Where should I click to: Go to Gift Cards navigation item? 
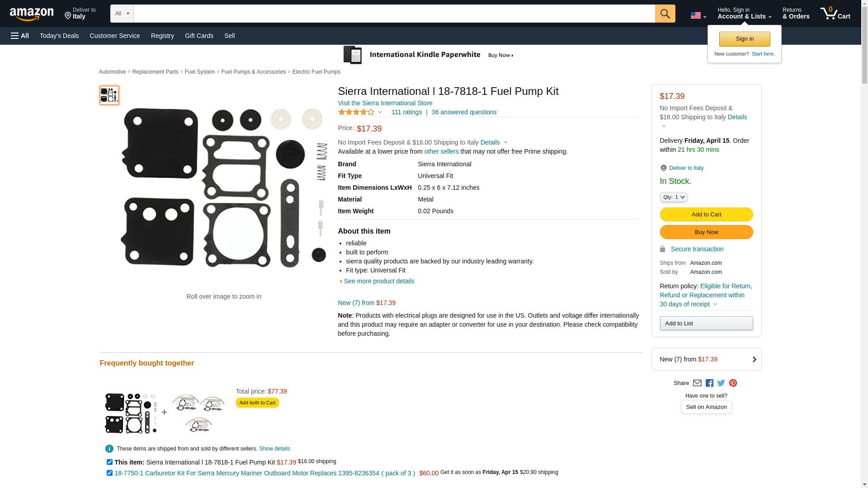pos(199,36)
